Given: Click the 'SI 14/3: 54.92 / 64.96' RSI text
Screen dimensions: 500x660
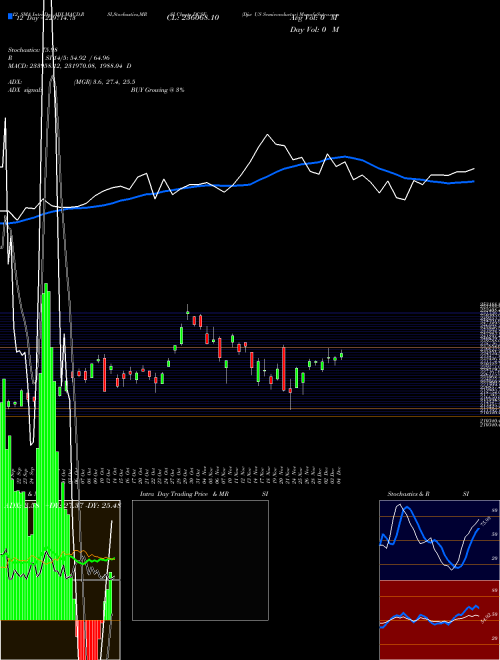Looking at the screenshot, I should coord(77,58).
